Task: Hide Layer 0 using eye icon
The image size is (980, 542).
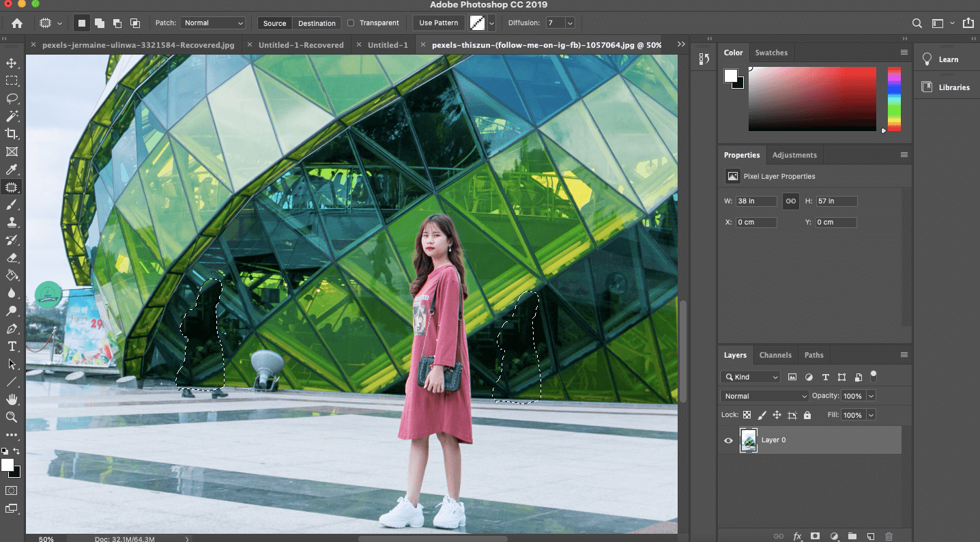Action: (x=728, y=440)
